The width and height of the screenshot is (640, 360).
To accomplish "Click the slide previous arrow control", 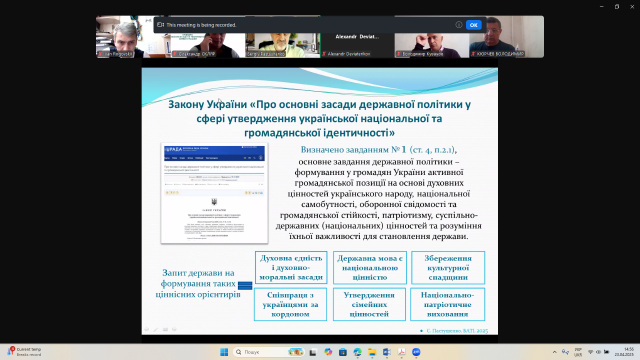I will [x=147, y=329].
